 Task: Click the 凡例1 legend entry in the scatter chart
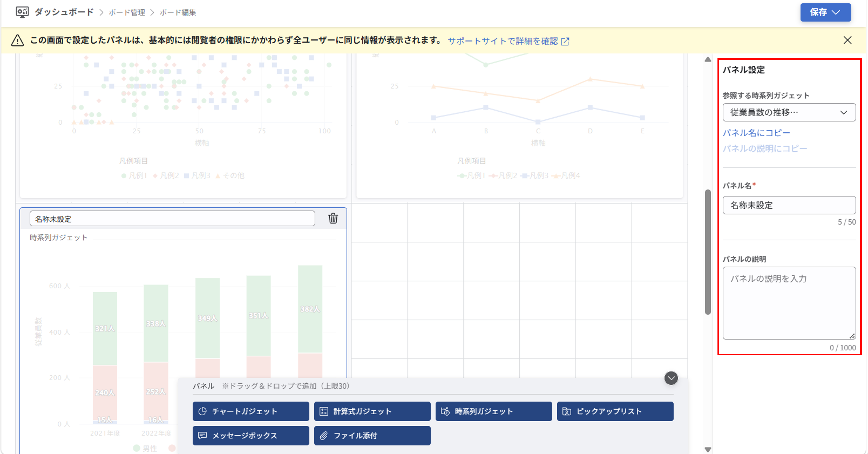coord(135,176)
